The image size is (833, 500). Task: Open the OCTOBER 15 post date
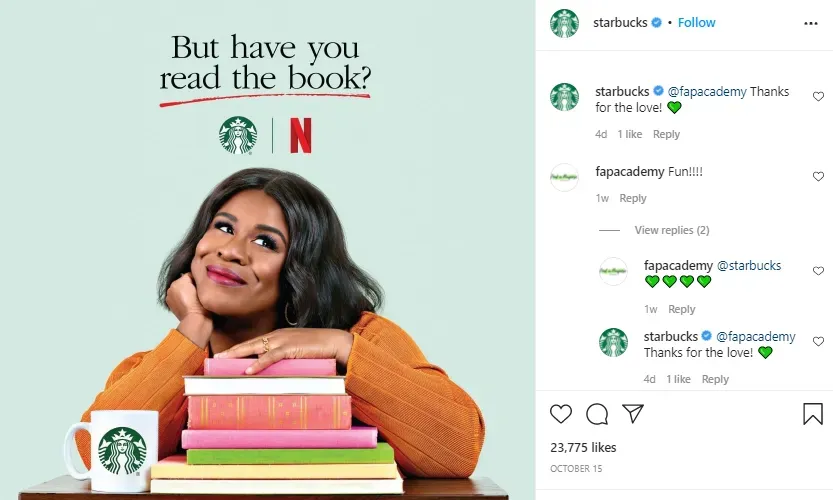click(576, 469)
